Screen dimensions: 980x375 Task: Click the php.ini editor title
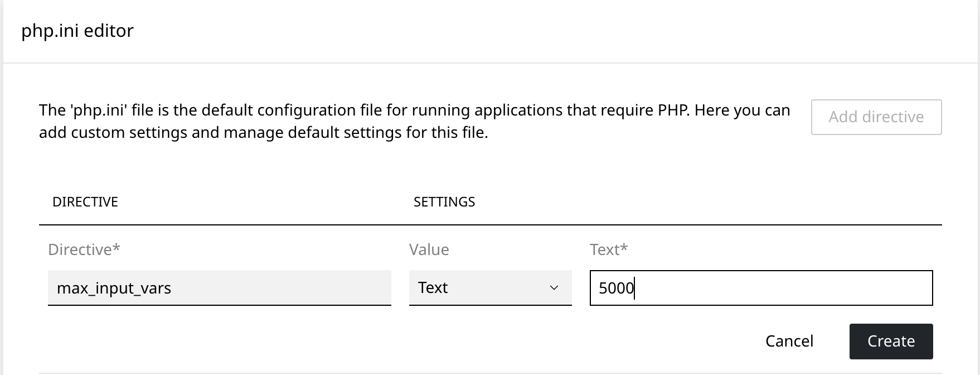[x=77, y=31]
